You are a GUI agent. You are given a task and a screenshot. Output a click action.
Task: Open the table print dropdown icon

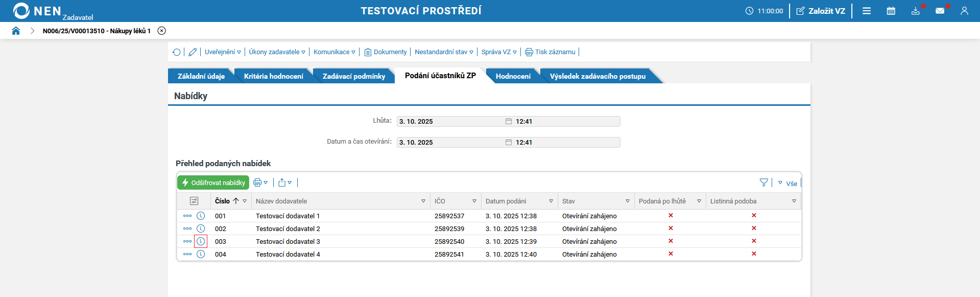(x=260, y=182)
